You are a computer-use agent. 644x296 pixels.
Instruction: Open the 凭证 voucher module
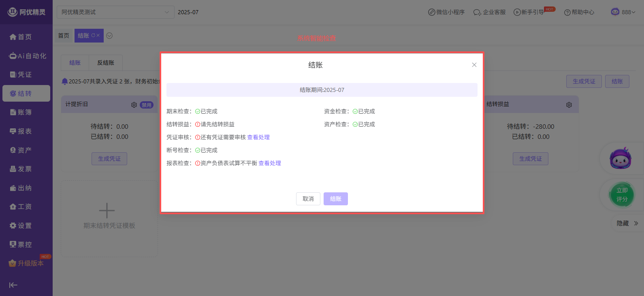13,75
